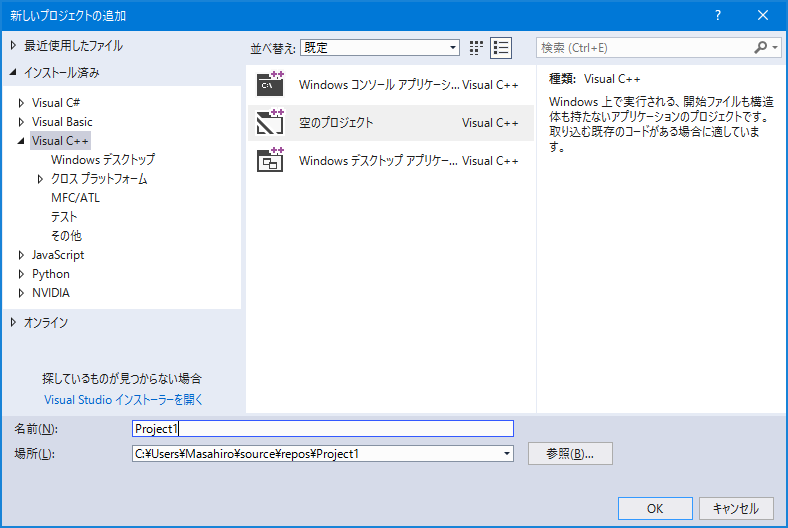Switch to medium icons grid view

[476, 48]
